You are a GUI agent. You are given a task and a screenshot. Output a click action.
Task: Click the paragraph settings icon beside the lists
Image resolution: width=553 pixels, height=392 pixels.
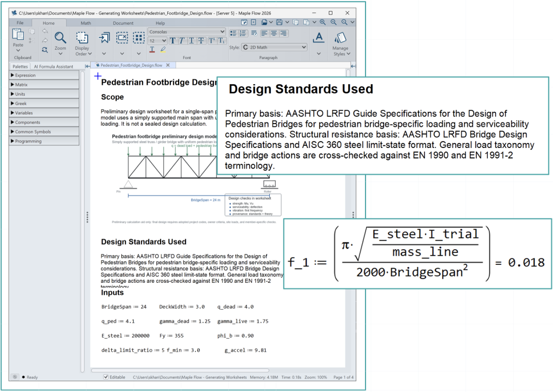pyautogui.click(x=254, y=33)
